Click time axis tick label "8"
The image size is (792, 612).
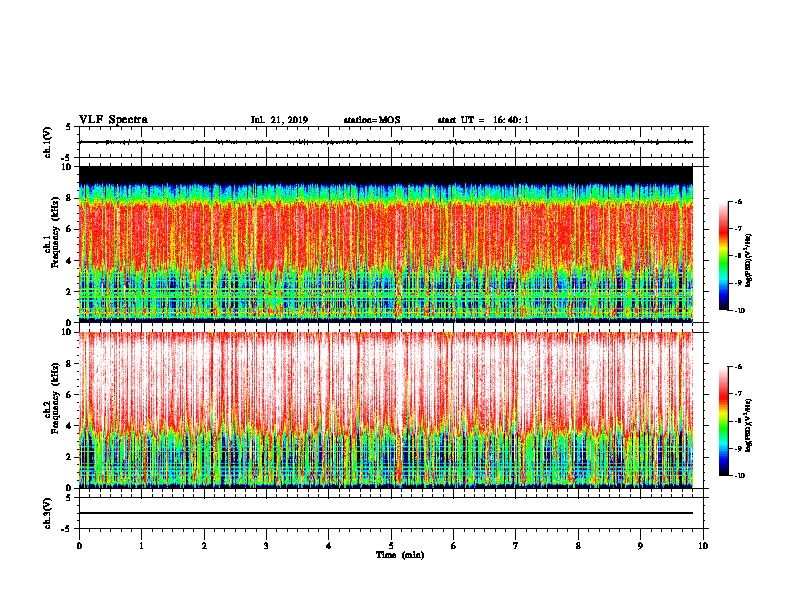pos(578,546)
